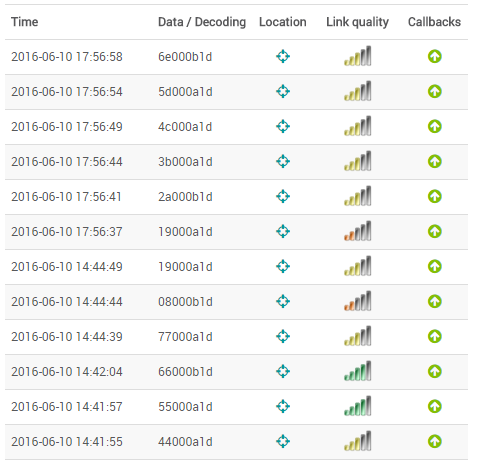Open location icon for 17:56:58 message
The image size is (478, 464).
click(x=283, y=56)
